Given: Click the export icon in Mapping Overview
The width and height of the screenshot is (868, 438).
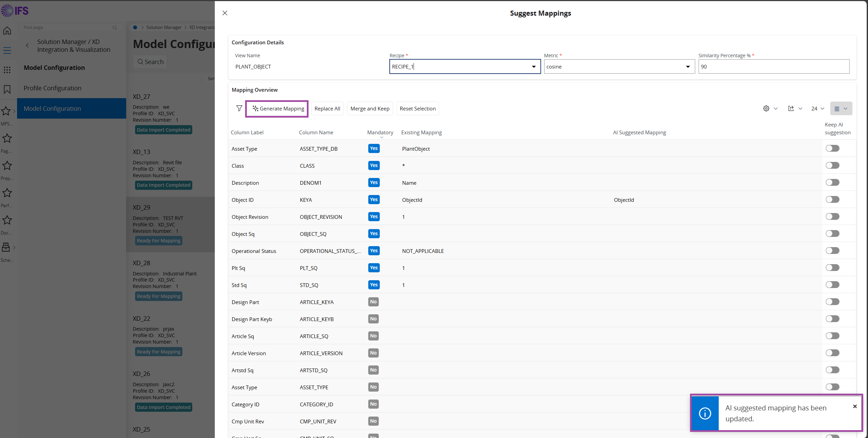Looking at the screenshot, I should click(x=791, y=108).
